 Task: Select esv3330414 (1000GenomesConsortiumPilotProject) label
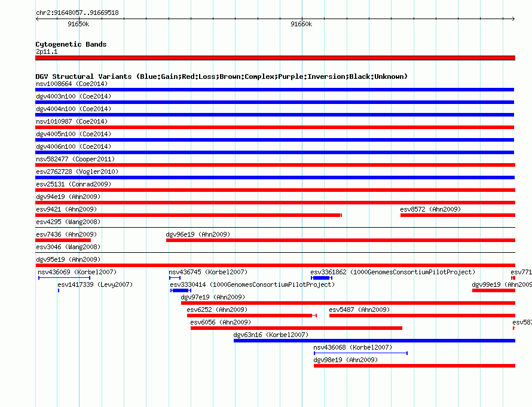click(x=252, y=284)
